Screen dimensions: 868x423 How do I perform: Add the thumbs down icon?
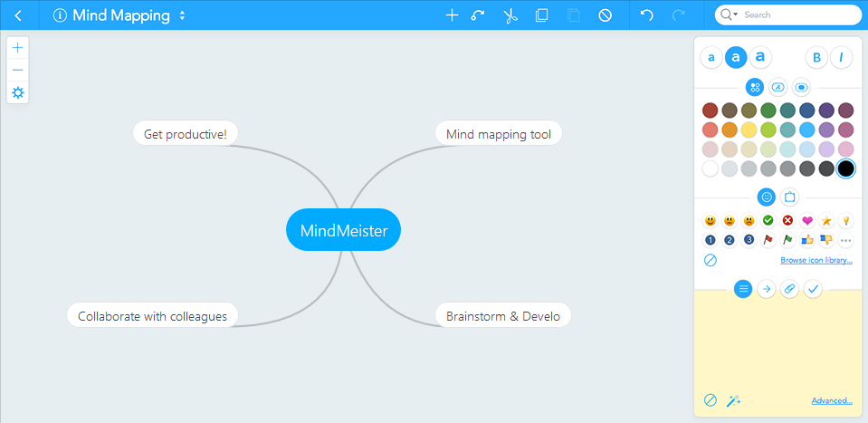click(x=826, y=240)
